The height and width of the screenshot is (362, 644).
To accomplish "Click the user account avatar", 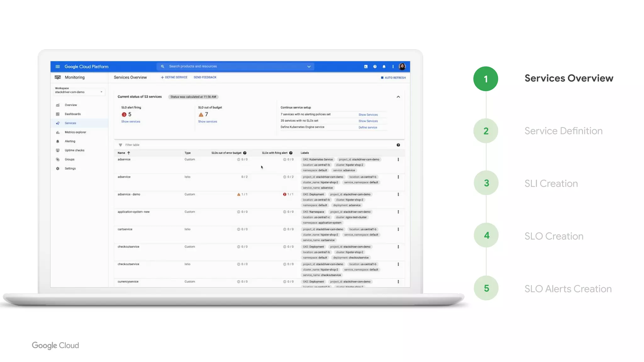I will point(402,66).
